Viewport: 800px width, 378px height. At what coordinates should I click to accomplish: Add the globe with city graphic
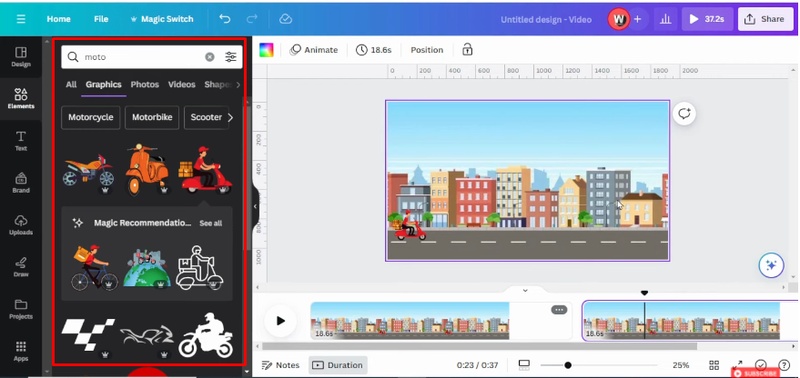(x=147, y=268)
